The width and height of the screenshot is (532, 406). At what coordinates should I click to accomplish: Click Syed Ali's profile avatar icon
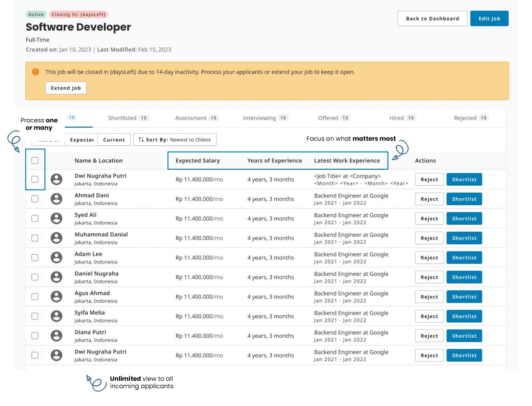pyautogui.click(x=56, y=219)
